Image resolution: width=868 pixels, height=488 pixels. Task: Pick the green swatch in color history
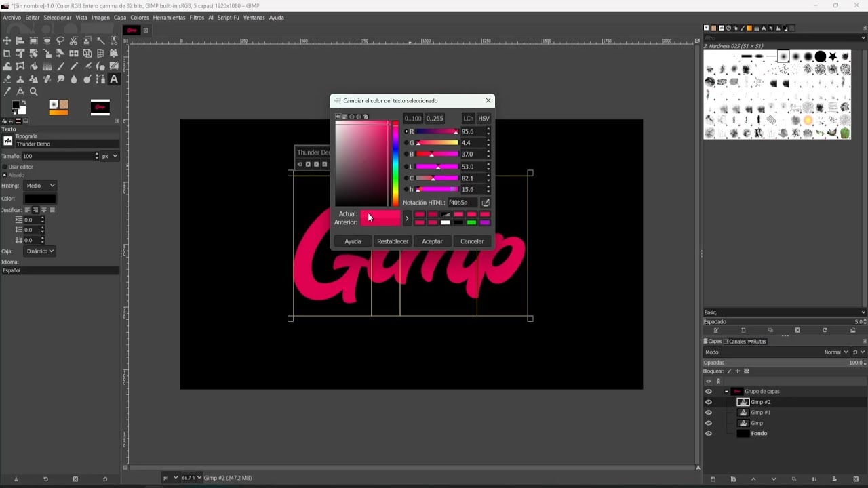tap(471, 222)
